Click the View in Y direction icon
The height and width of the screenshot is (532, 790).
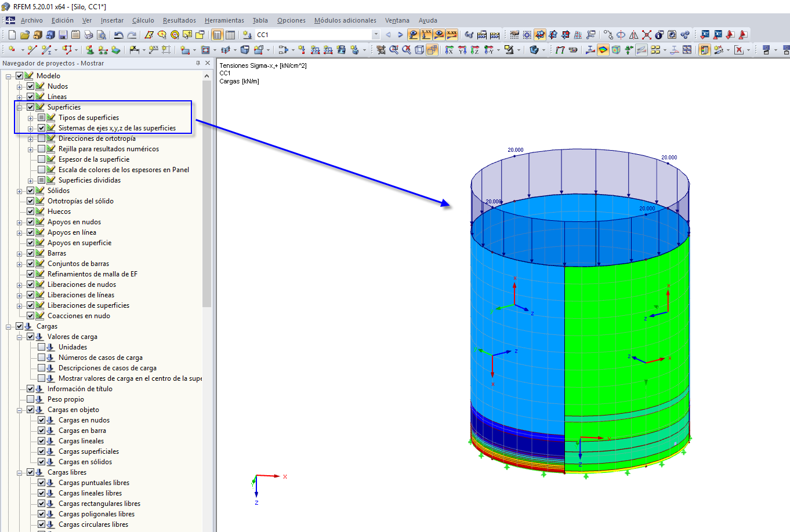coord(462,50)
